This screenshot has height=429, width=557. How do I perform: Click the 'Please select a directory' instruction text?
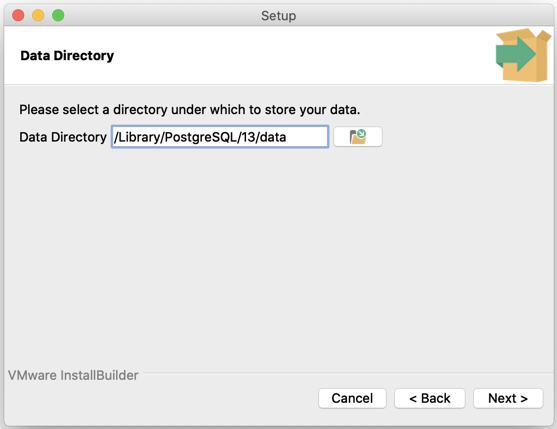coord(190,109)
